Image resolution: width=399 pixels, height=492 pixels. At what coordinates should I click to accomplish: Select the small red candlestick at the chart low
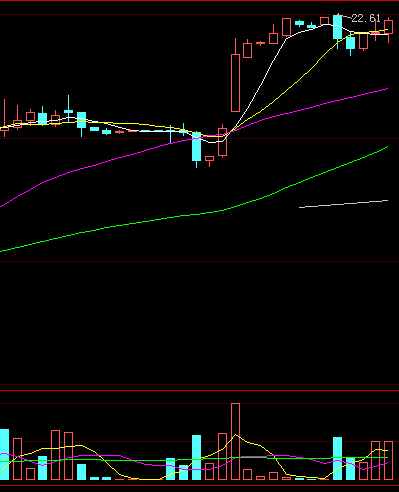pyautogui.click(x=209, y=161)
